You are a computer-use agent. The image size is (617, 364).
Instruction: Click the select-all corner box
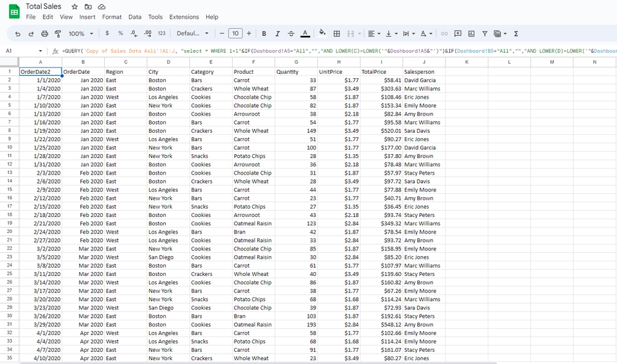tap(9, 62)
